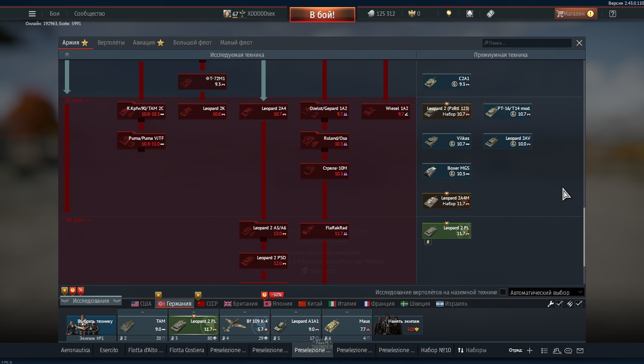Select the Roland/Osa vehicle card
This screenshot has width=644, height=364.
point(324,141)
